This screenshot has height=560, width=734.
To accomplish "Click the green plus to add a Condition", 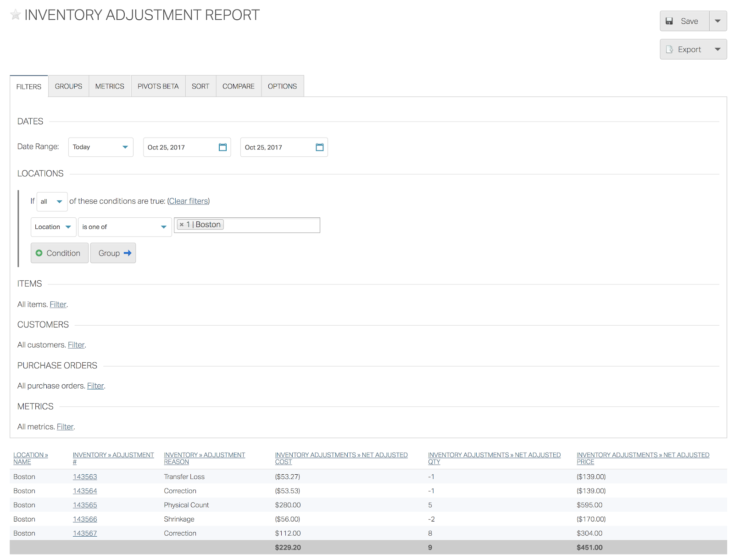I will point(39,253).
